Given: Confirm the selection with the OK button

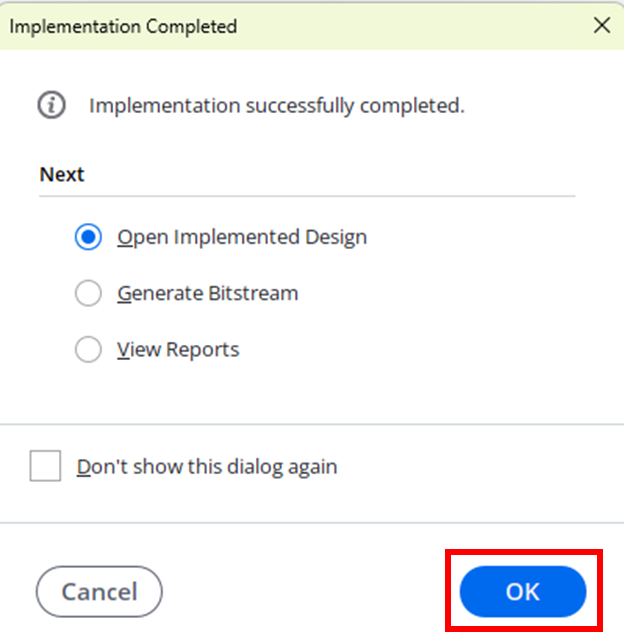Looking at the screenshot, I should [x=523, y=591].
